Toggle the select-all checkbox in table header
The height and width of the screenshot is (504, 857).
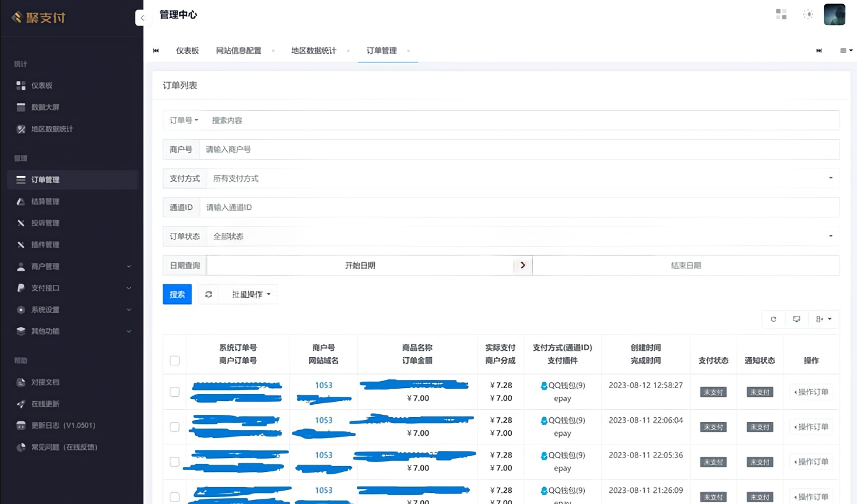pos(174,361)
